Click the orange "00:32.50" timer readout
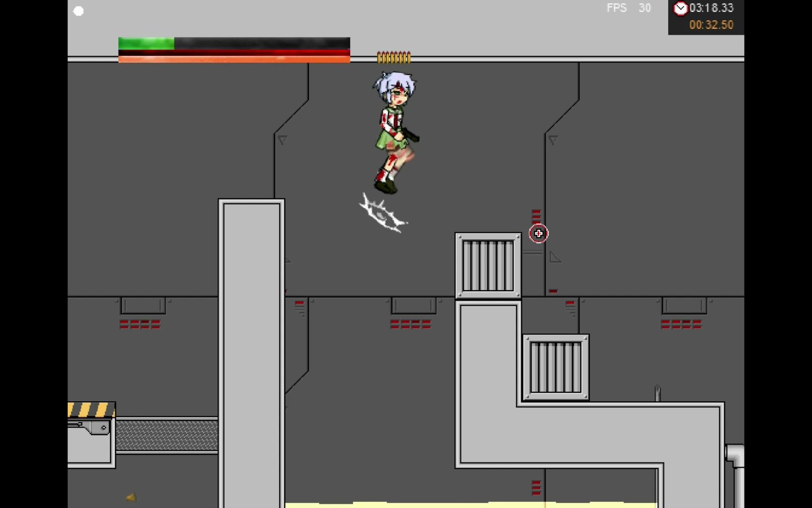The height and width of the screenshot is (508, 812). (x=711, y=25)
